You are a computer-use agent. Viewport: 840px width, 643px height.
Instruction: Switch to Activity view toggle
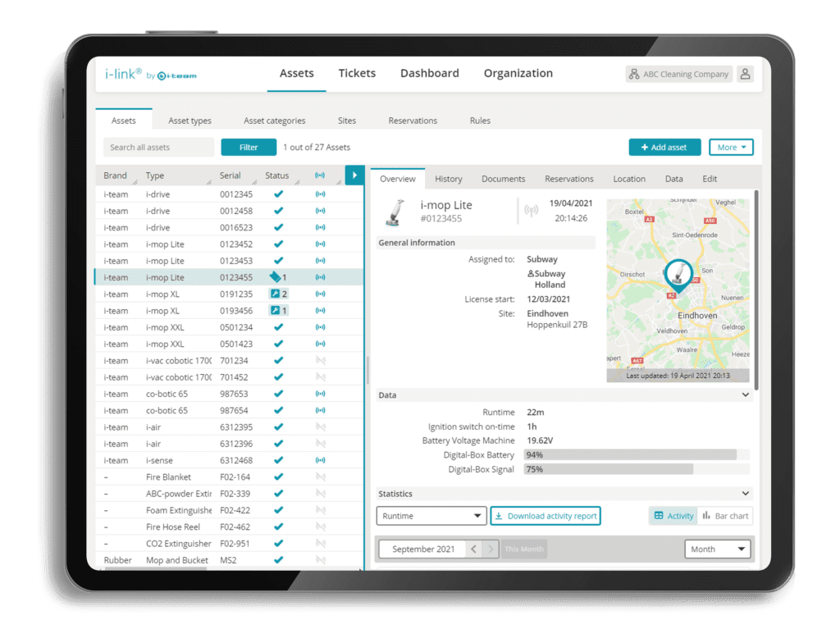pyautogui.click(x=673, y=516)
